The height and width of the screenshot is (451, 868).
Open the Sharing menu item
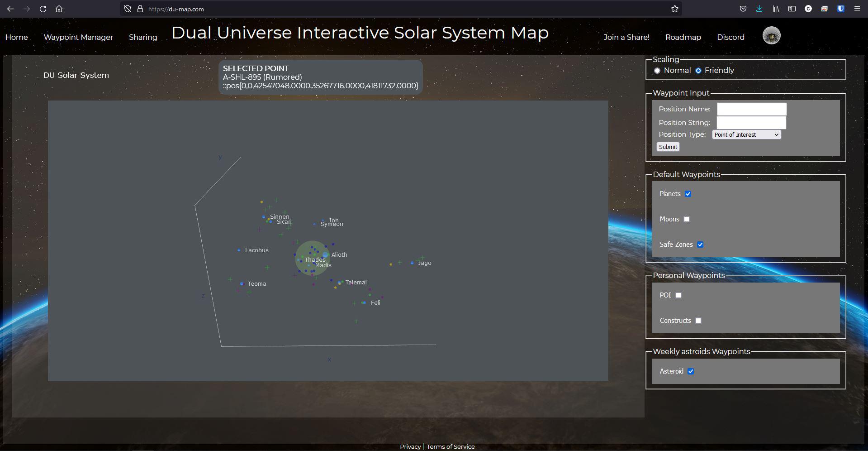point(143,37)
